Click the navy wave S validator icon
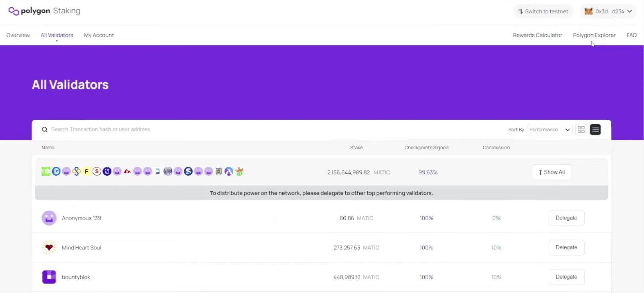 point(188,172)
